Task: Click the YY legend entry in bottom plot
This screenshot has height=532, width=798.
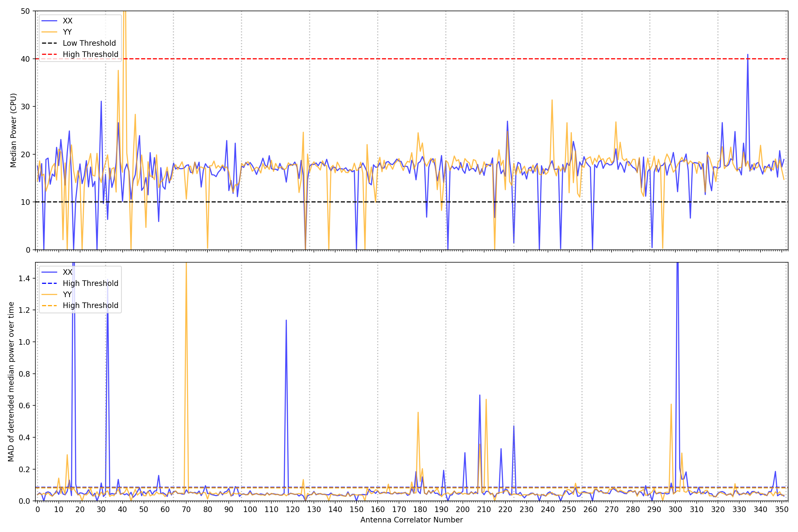Action: 67,294
